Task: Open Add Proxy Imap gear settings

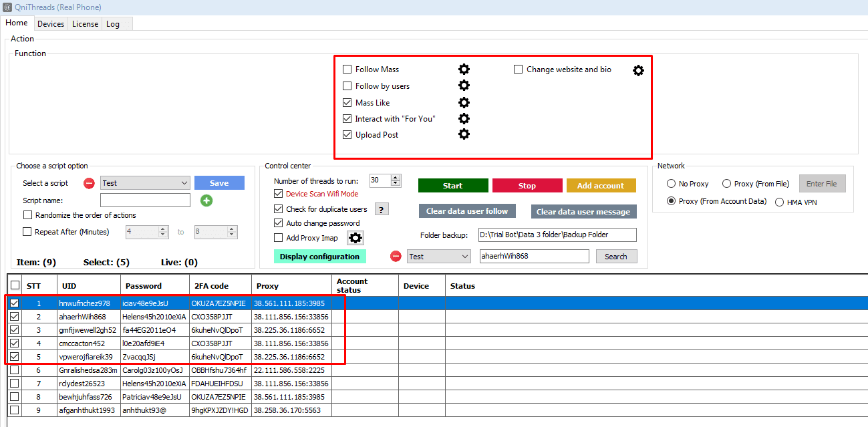Action: tap(355, 238)
